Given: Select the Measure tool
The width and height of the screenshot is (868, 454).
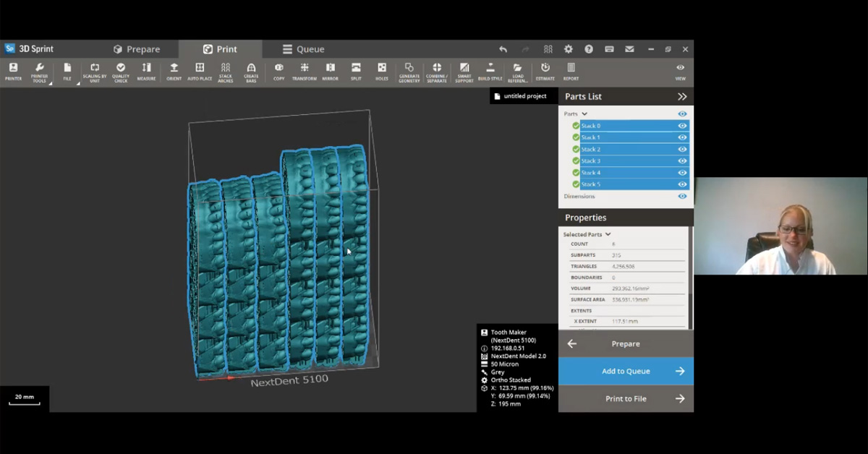Looking at the screenshot, I should [146, 72].
